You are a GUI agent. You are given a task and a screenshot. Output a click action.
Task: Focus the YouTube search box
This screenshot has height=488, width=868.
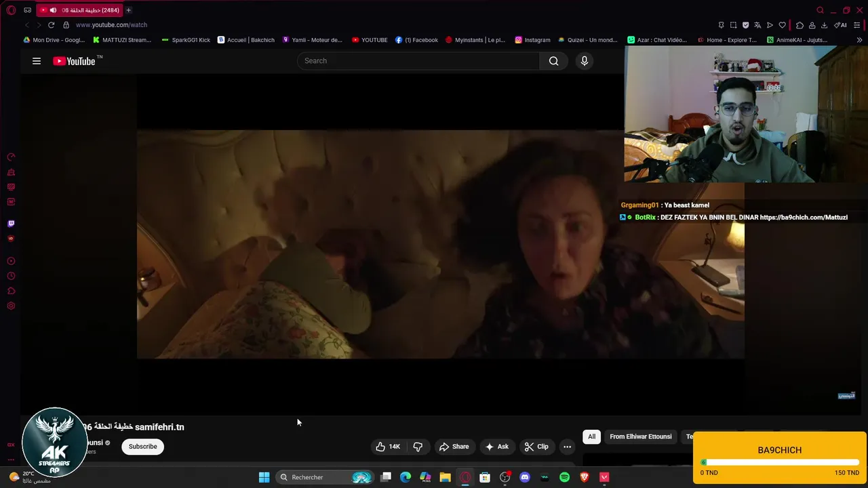coord(418,61)
